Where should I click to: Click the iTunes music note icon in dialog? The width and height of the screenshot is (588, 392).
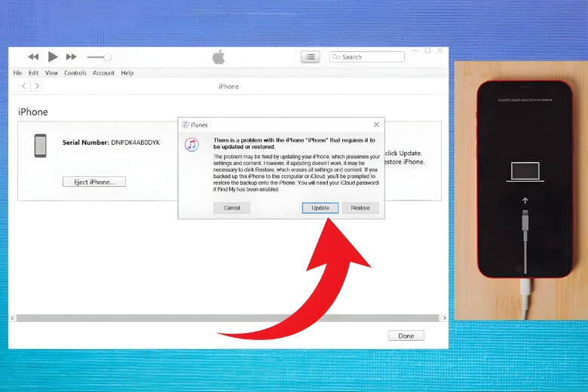191,145
